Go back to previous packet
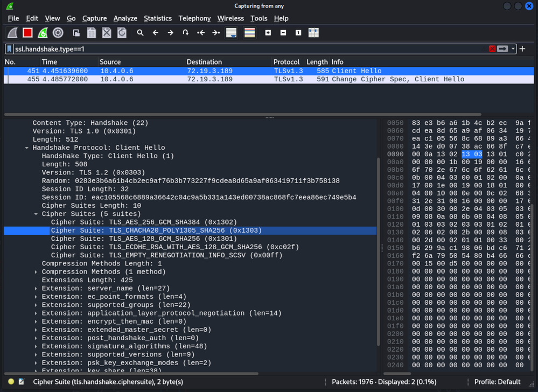Image resolution: width=538 pixels, height=392 pixels. tap(156, 33)
